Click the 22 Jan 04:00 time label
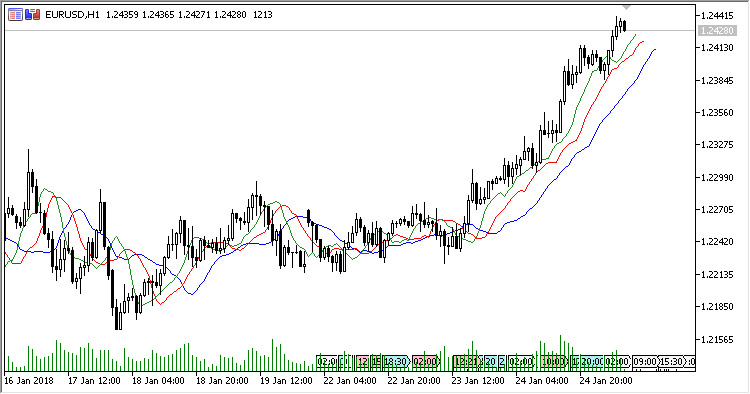Viewport: 750px width, 394px height. coord(350,381)
